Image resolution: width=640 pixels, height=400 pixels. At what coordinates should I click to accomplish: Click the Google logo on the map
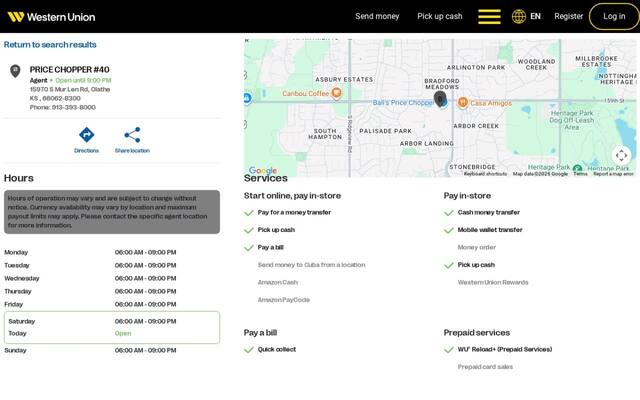[x=263, y=170]
